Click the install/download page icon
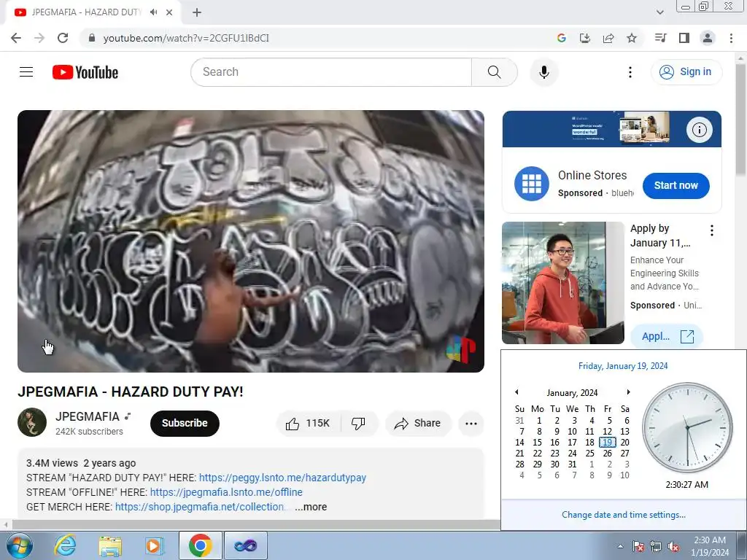This screenshot has height=560, width=747. click(x=585, y=38)
